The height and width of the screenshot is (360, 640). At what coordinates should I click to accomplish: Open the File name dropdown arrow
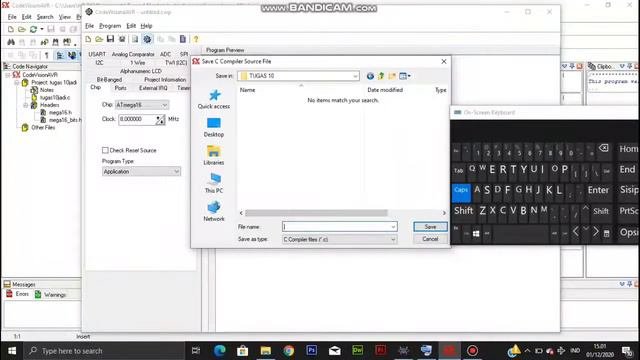[393, 227]
